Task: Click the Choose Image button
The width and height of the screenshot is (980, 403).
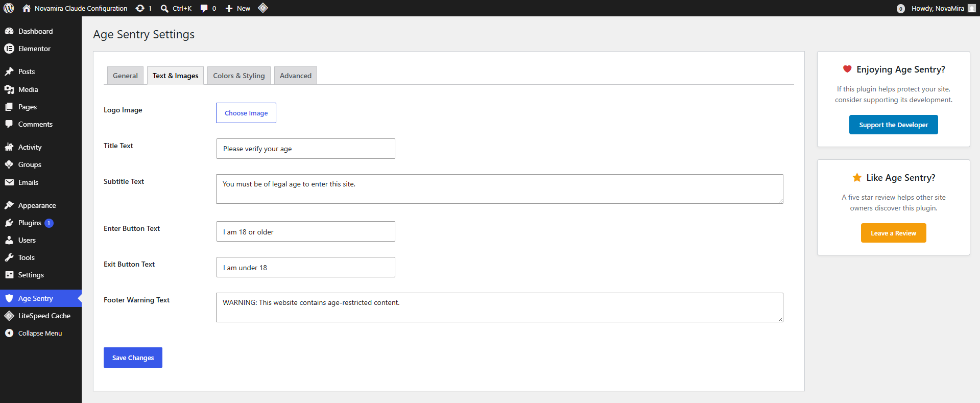Action: click(x=246, y=113)
